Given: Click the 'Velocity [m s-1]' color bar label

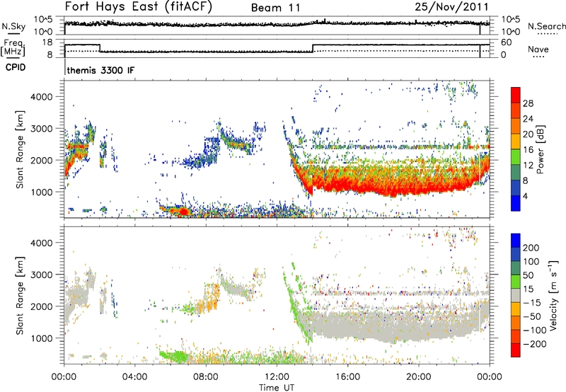Looking at the screenshot, I should click(553, 295).
